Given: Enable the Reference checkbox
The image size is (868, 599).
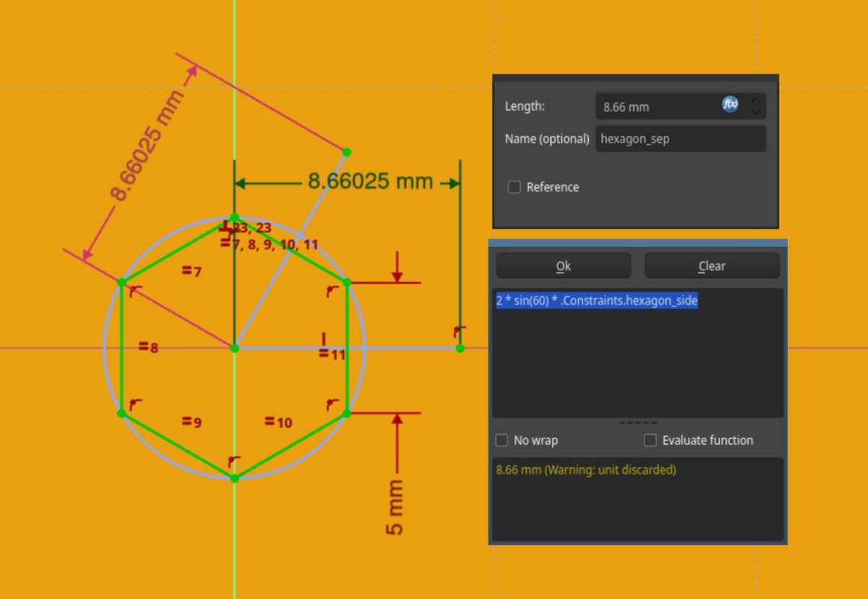Looking at the screenshot, I should (514, 187).
